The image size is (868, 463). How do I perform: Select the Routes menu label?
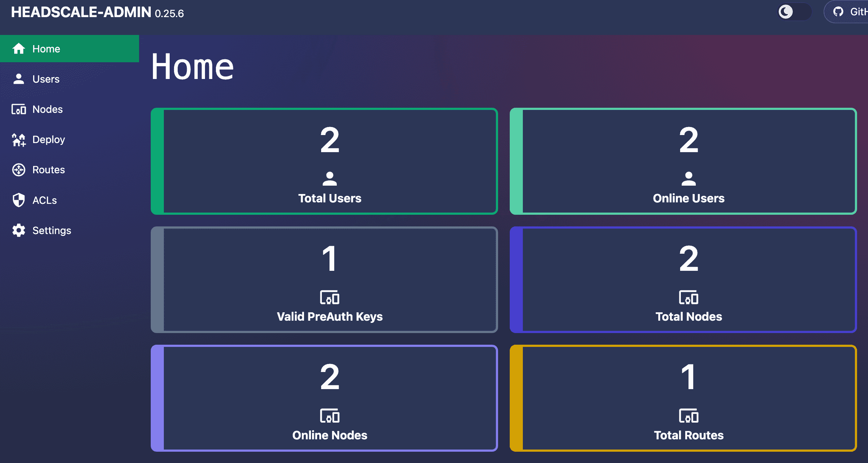coord(48,170)
